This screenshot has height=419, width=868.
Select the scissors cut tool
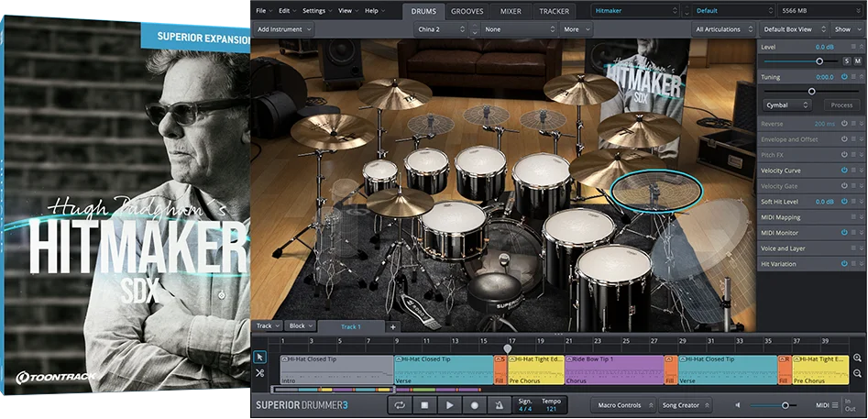(x=259, y=373)
